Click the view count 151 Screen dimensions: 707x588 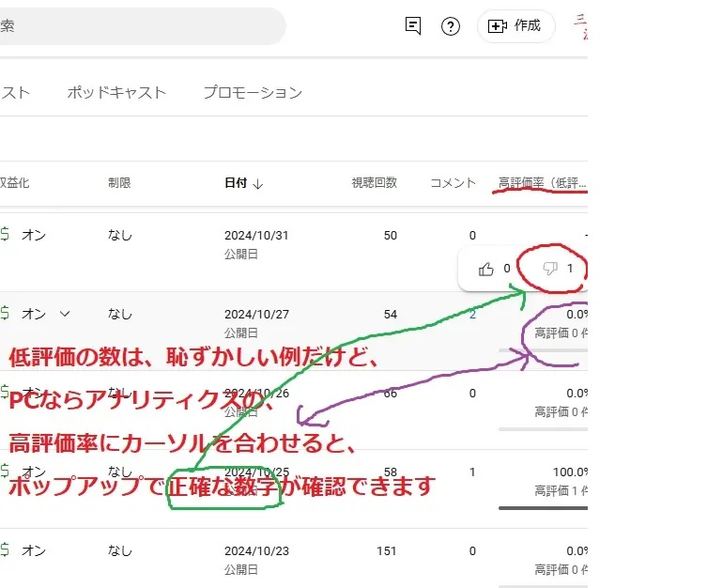[387, 551]
